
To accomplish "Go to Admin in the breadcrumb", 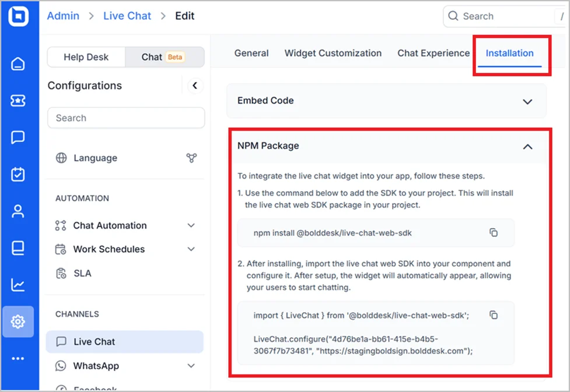I will (x=63, y=16).
